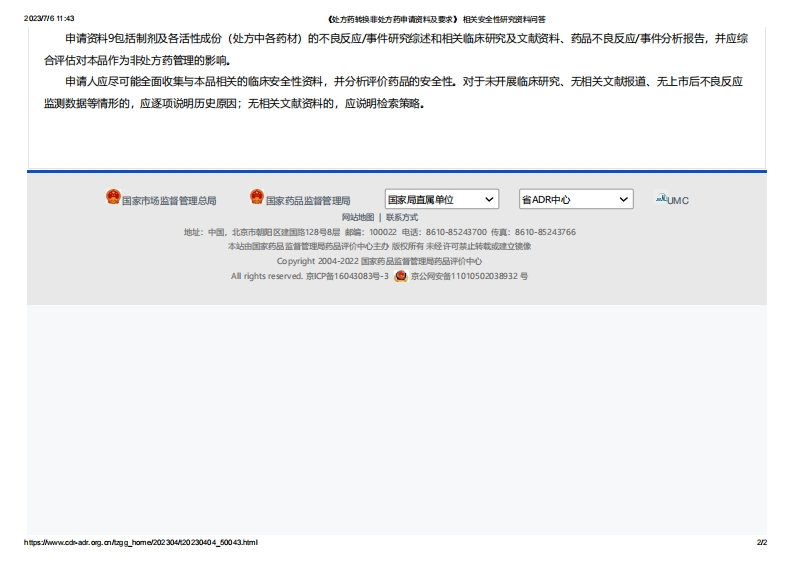Screen dimensions: 793x561
Task: Click the emblem beside 国家市场监督管理总局
Action: pos(113,197)
